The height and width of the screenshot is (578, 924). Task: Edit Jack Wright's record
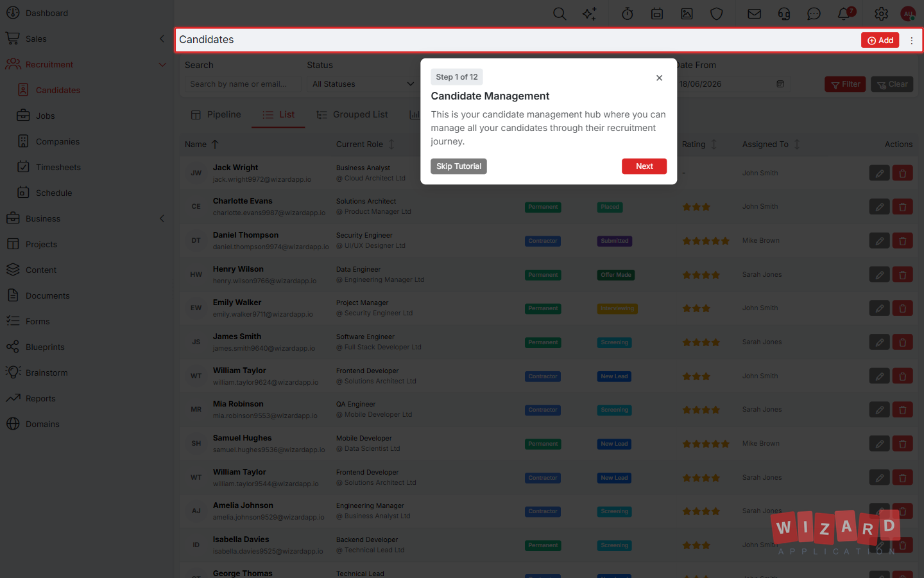click(879, 173)
